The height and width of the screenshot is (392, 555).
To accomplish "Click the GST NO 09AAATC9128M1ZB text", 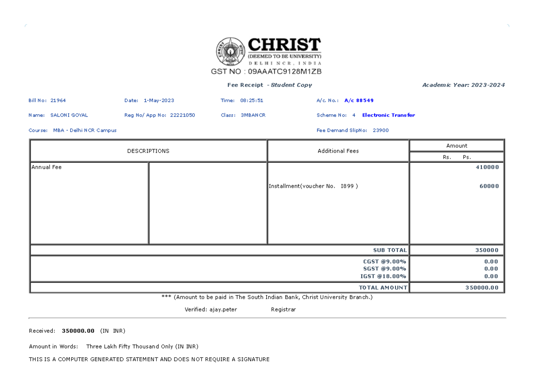I will (266, 72).
